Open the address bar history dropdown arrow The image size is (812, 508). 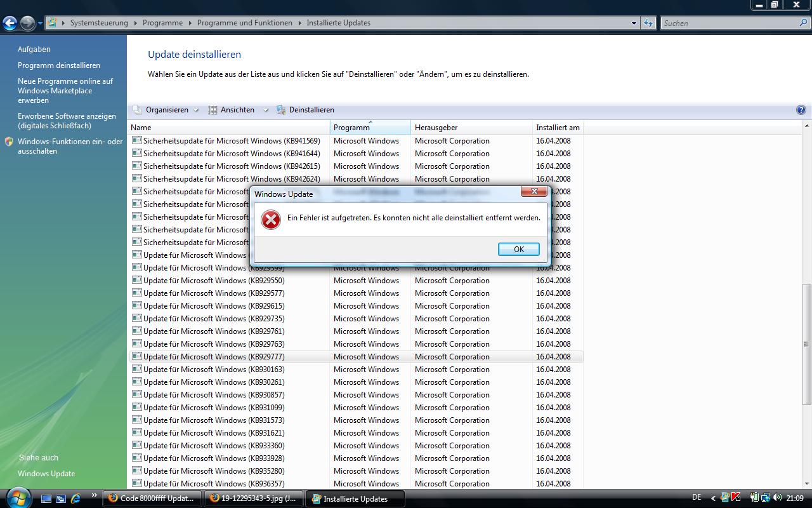click(633, 23)
